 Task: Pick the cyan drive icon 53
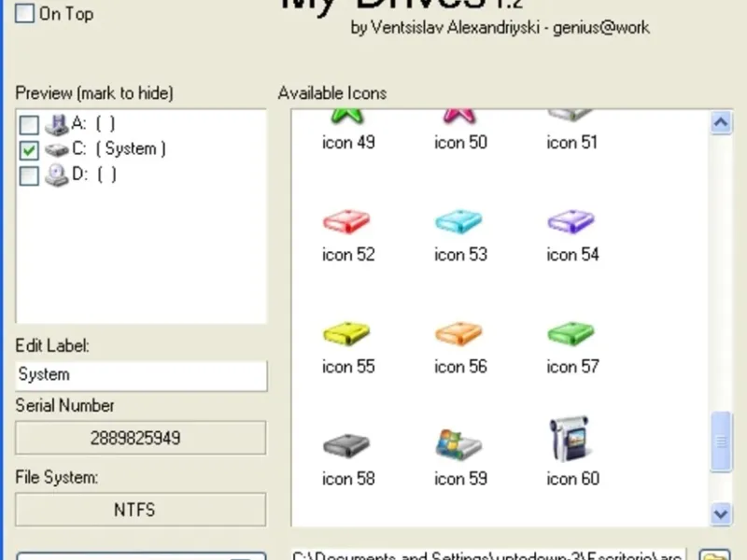458,221
